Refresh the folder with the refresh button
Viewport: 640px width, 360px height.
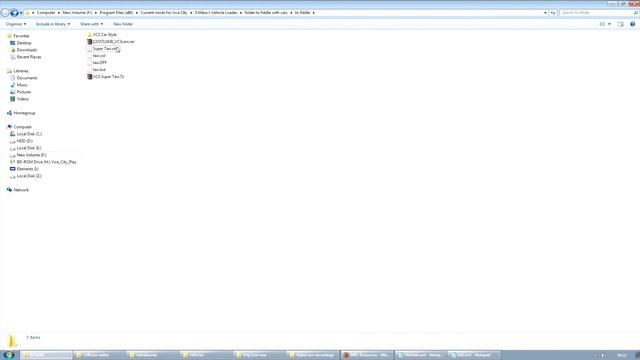(553, 13)
